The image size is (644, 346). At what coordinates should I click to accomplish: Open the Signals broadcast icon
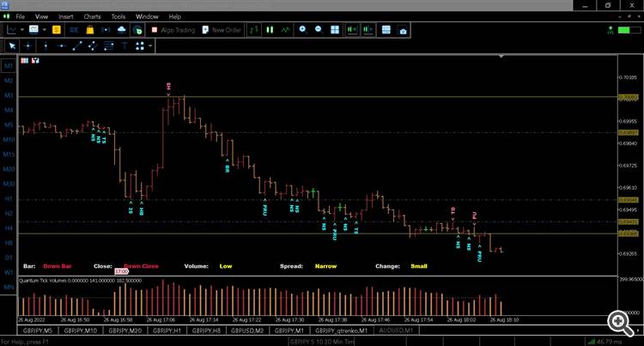tap(106, 30)
